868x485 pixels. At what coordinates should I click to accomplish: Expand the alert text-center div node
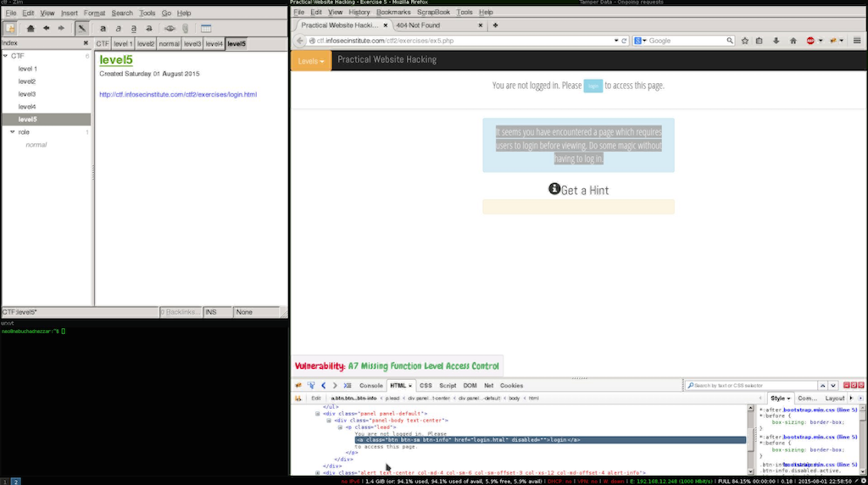click(318, 473)
